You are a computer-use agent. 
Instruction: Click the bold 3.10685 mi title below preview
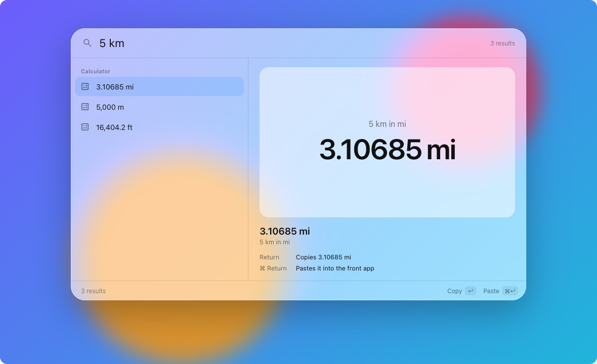[x=285, y=231]
